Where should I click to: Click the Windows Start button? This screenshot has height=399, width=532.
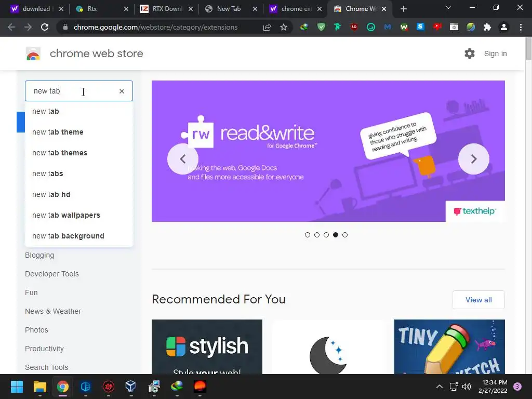(x=17, y=387)
